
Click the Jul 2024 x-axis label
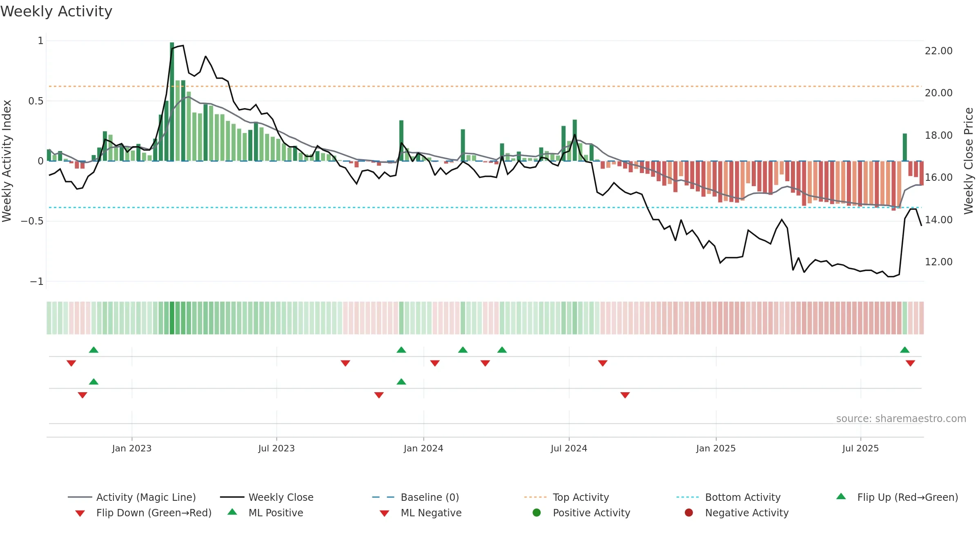pos(569,448)
